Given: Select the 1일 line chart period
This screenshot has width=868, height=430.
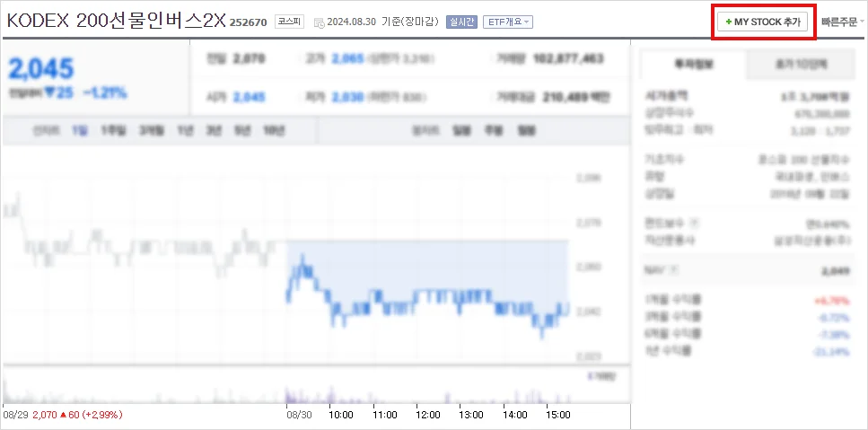Looking at the screenshot, I should (79, 131).
